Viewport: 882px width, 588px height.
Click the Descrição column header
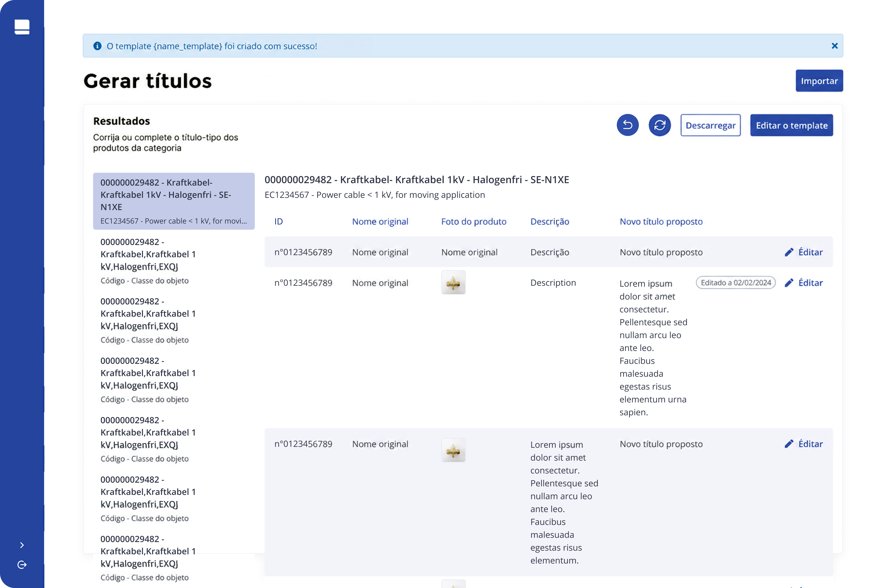point(549,222)
